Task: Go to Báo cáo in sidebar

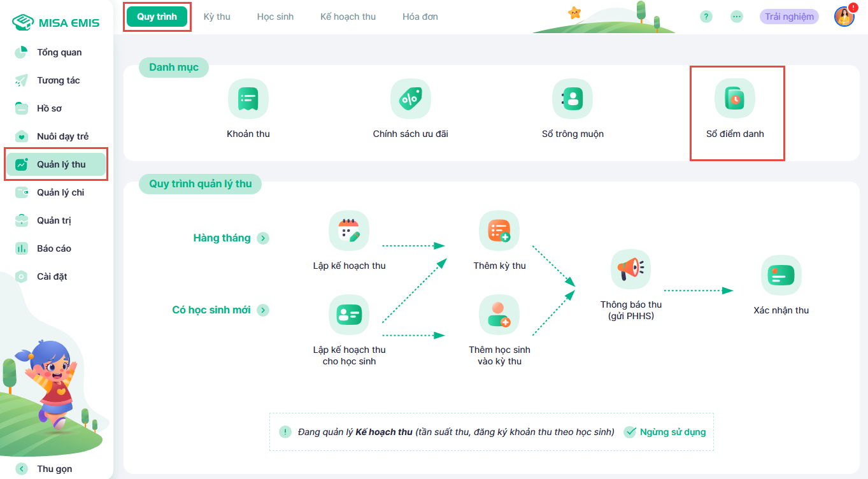Action: [54, 248]
